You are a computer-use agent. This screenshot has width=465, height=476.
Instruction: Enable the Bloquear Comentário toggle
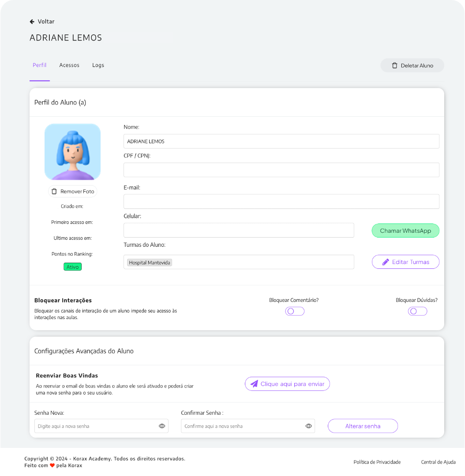pos(295,311)
